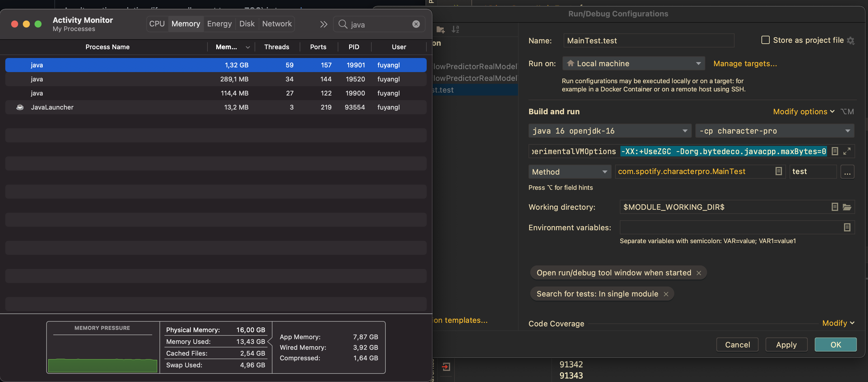Enable Store as project file checkbox

pyautogui.click(x=765, y=40)
